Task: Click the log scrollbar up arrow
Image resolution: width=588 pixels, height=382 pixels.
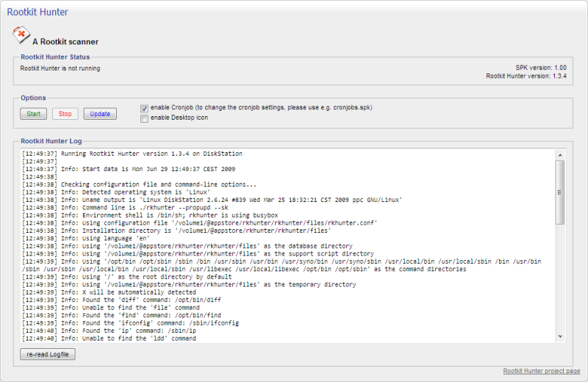Action: click(560, 155)
